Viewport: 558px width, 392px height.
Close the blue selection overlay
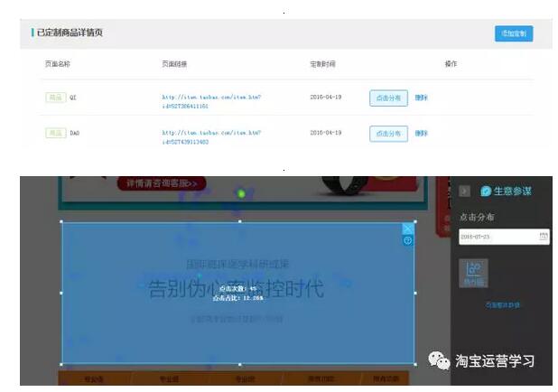tap(408, 229)
